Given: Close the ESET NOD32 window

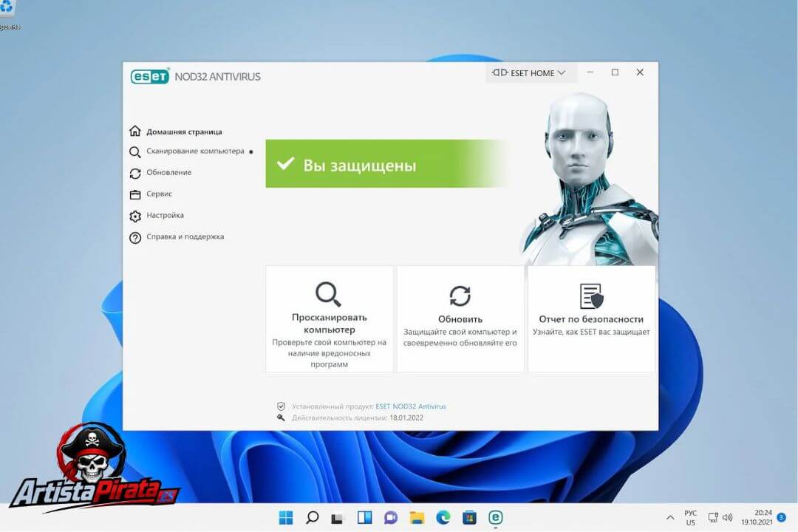Looking at the screenshot, I should (x=640, y=72).
